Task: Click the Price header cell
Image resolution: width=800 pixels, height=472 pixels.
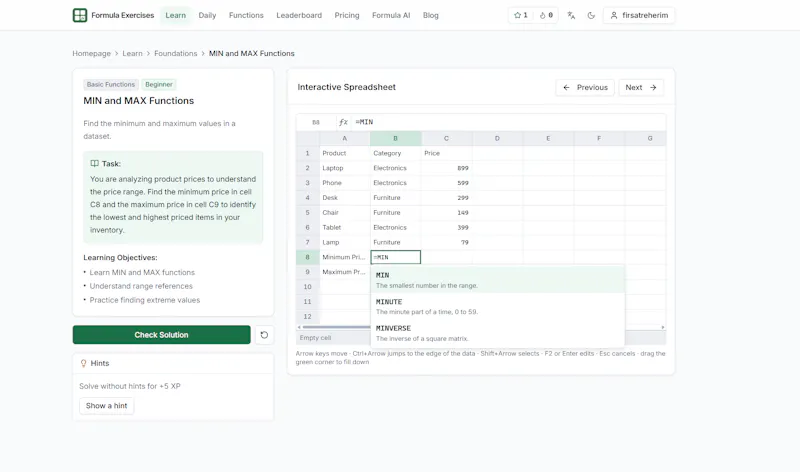Action: pyautogui.click(x=447, y=153)
